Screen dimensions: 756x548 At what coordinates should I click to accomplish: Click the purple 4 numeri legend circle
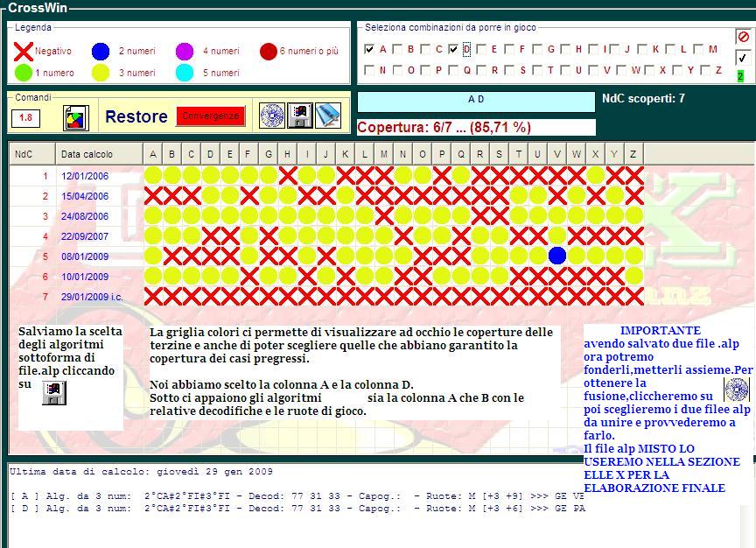(x=185, y=51)
